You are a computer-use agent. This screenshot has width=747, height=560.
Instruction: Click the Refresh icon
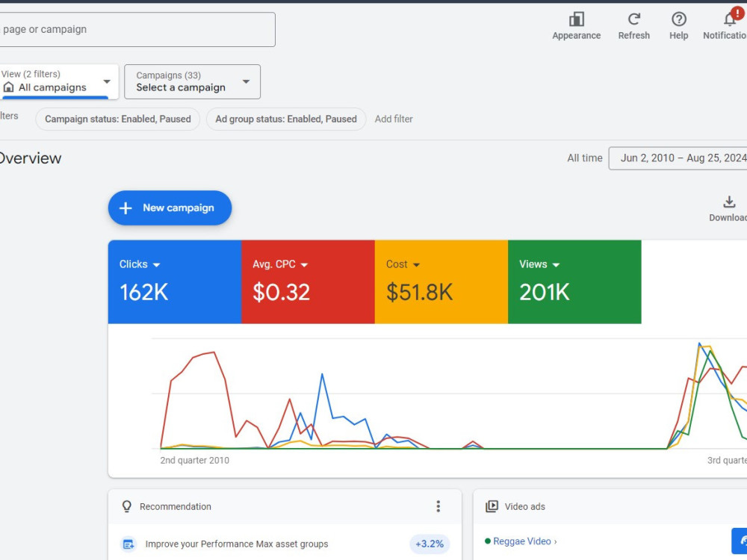pyautogui.click(x=633, y=19)
